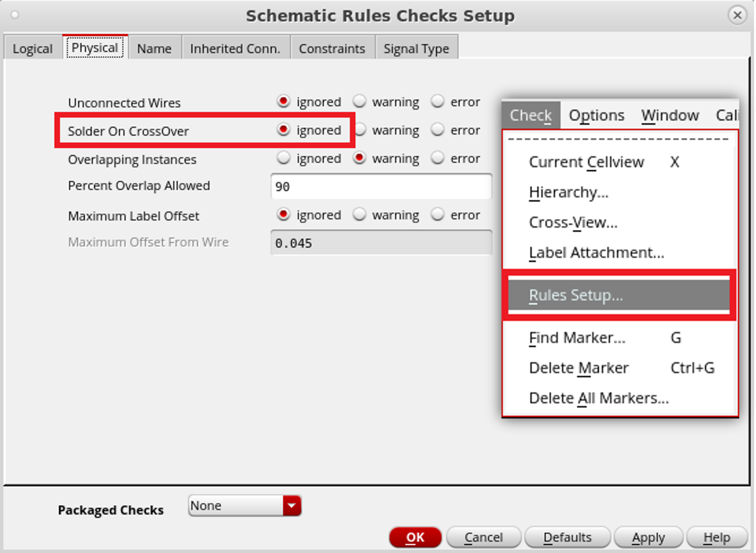The height and width of the screenshot is (553, 756).
Task: Set Unconnected Wires to warning
Action: [360, 101]
